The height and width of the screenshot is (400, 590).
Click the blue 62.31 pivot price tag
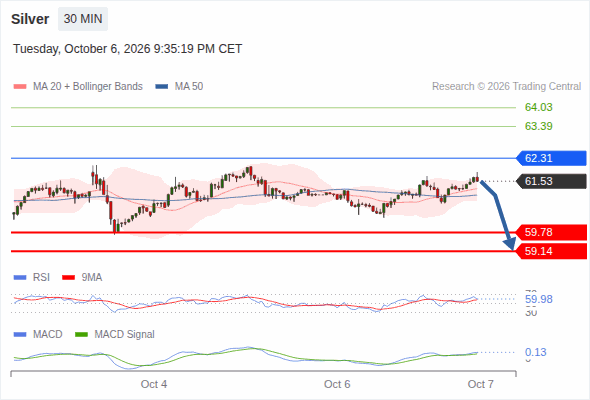(551, 158)
